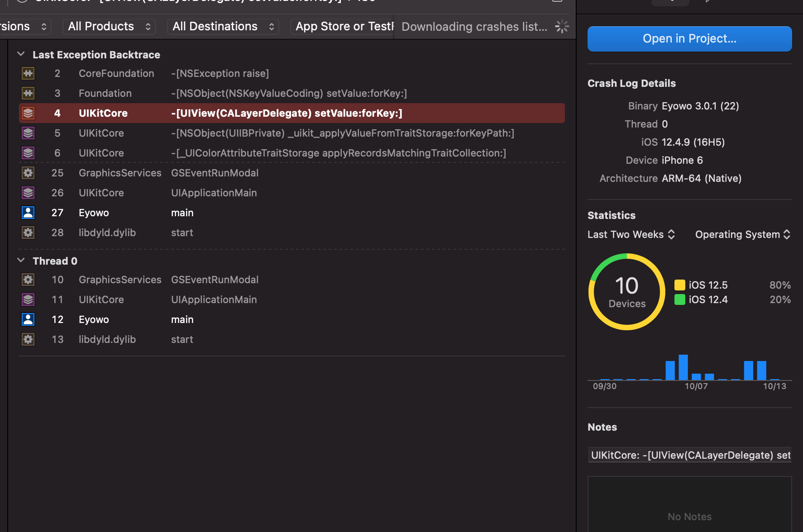Click the iOS 12.4 green legend swatch
803x532 pixels.
679,299
